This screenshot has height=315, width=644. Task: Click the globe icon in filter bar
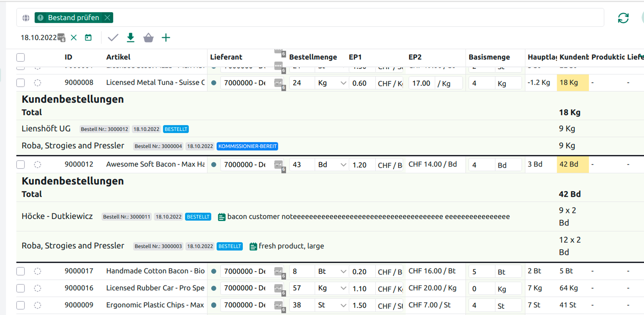click(26, 18)
